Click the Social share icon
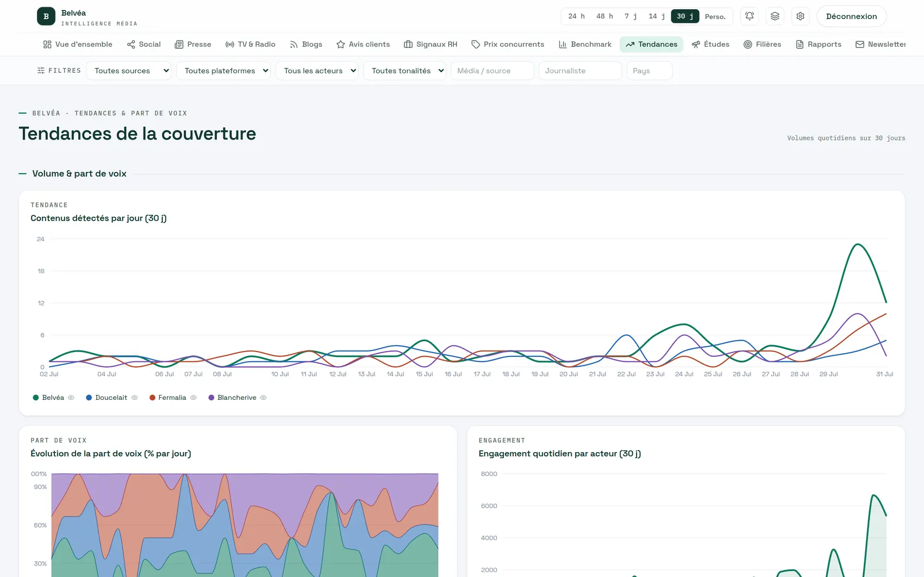924x577 pixels. click(x=131, y=45)
